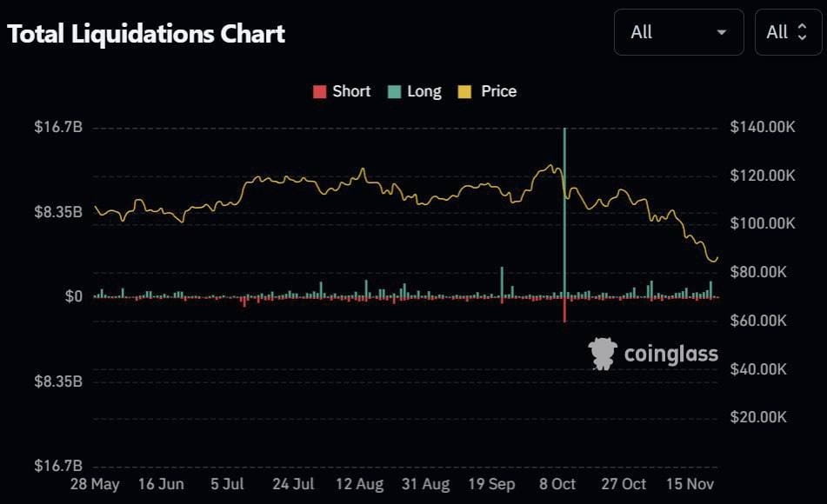Click the up-down chevron icon
Image resolution: width=827 pixels, height=504 pixels.
(x=803, y=32)
